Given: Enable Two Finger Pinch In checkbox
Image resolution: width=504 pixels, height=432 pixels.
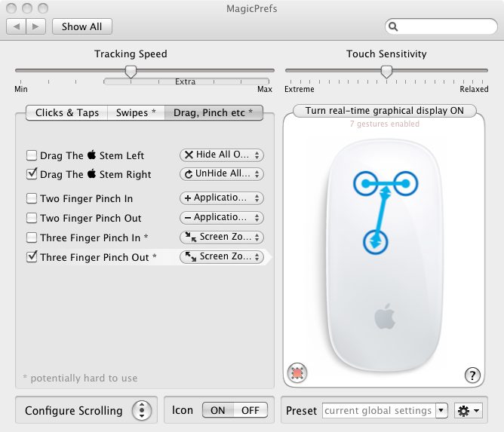Looking at the screenshot, I should click(x=32, y=198).
